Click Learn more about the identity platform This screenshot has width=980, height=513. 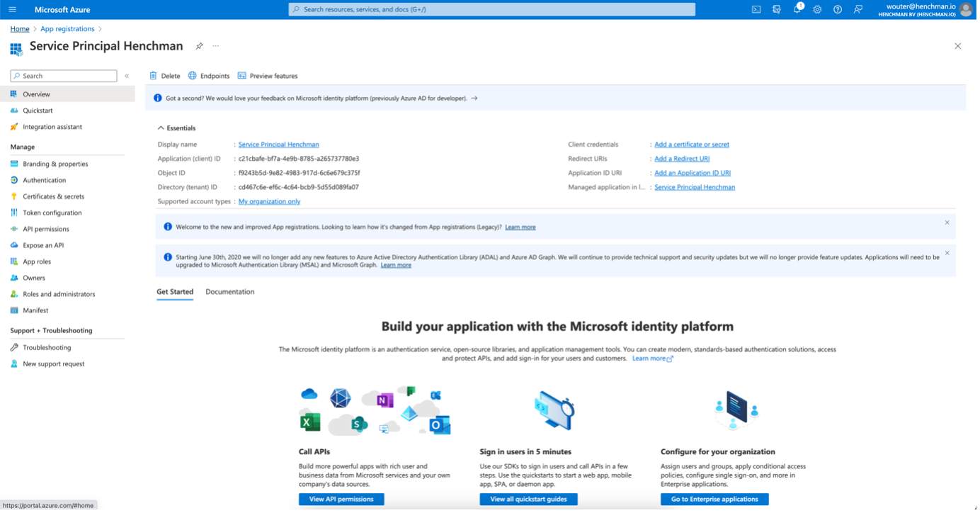(x=654, y=360)
